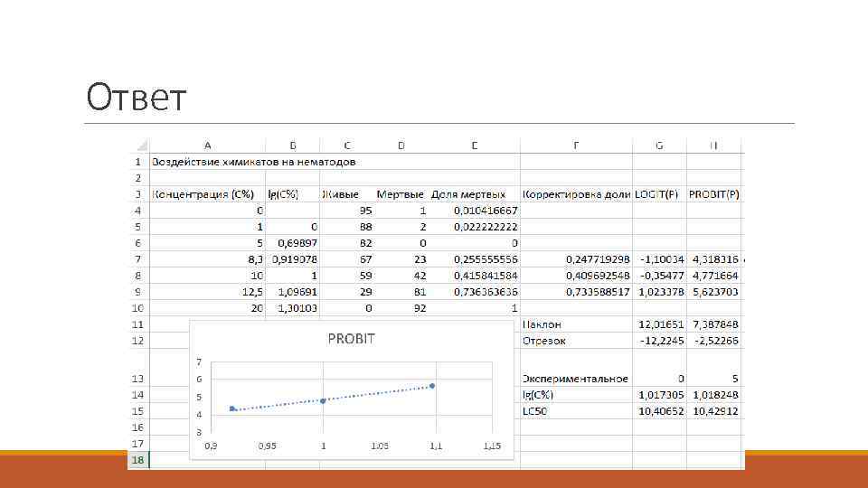Click cell with value 0,919078
This screenshot has height=488, width=868.
(293, 259)
